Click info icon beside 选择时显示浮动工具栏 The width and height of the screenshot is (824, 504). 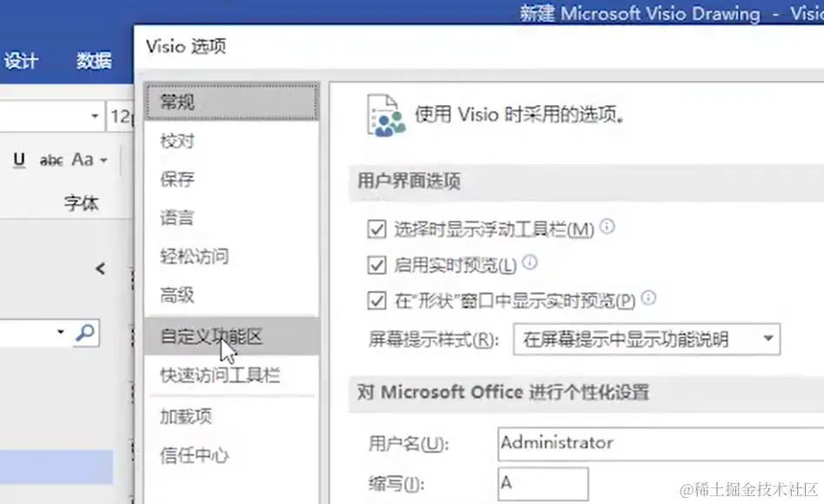point(608,227)
